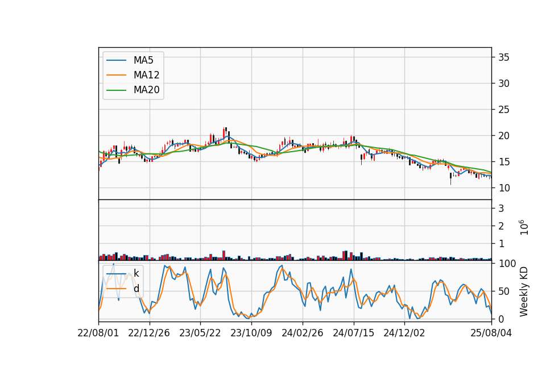Click the KD axis tick 50
Screen dimensions: 546x392
pyautogui.click(x=504, y=291)
